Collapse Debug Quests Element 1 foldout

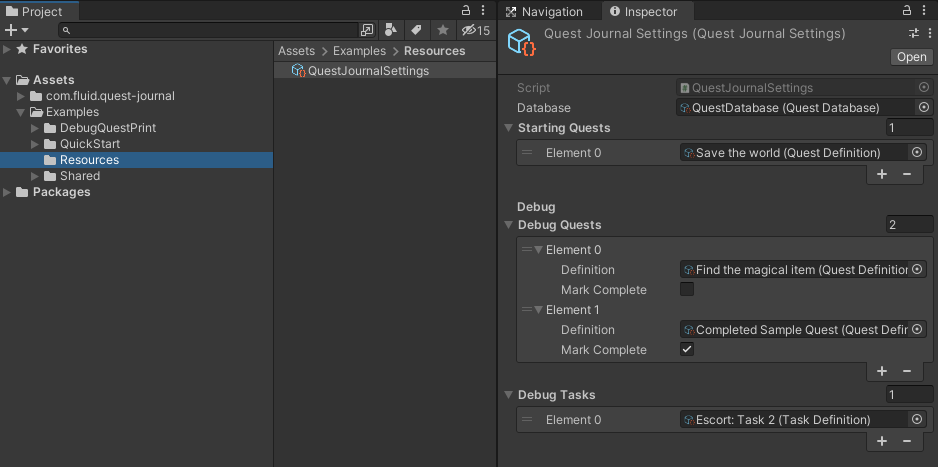point(538,310)
